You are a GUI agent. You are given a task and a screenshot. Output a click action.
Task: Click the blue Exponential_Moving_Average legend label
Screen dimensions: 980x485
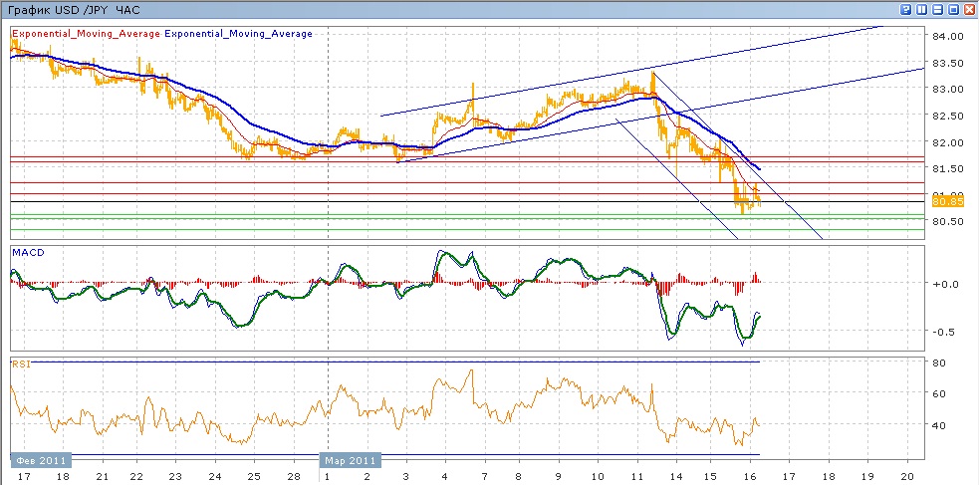point(238,34)
